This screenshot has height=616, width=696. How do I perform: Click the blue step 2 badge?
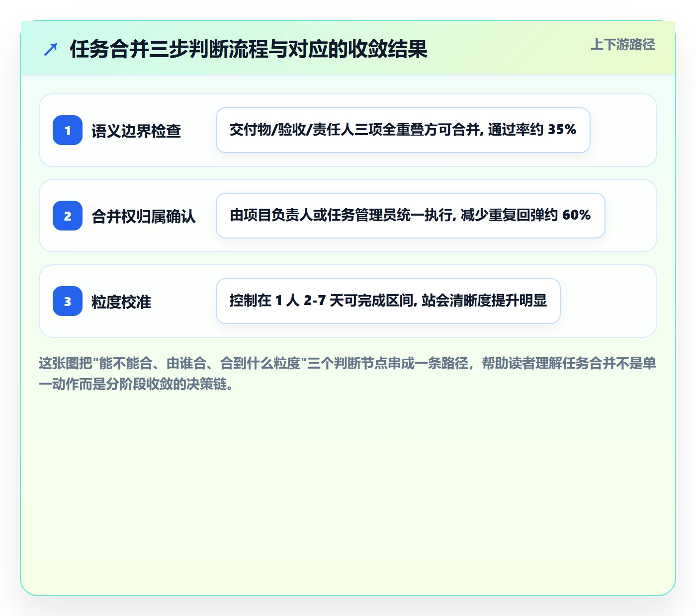tap(68, 216)
